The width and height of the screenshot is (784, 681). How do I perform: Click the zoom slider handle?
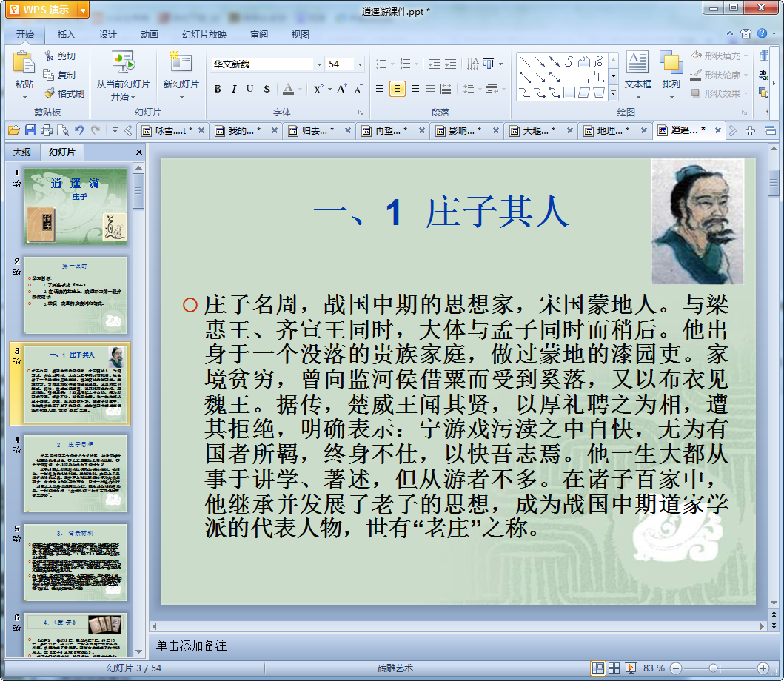[713, 668]
